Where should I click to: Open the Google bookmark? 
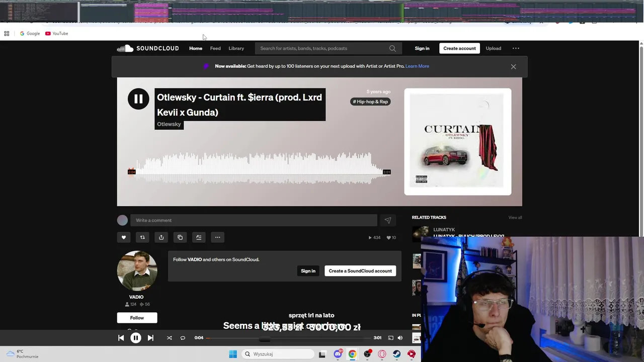point(30,34)
